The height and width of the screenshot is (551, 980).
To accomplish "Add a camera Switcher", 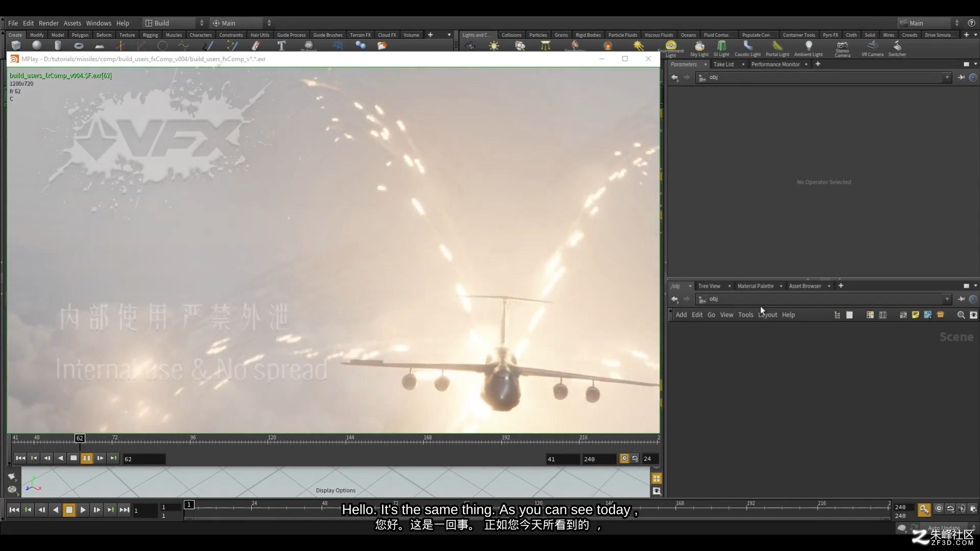I will [x=897, y=48].
